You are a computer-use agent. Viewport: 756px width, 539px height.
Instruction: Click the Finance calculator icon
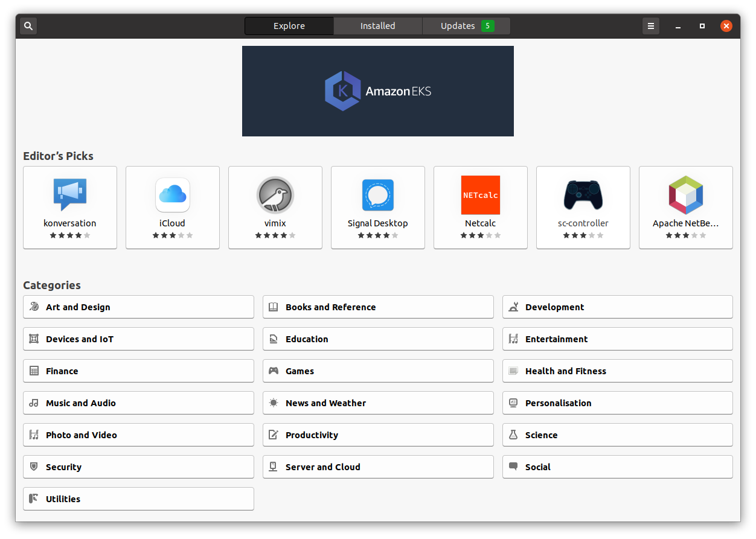pos(34,371)
